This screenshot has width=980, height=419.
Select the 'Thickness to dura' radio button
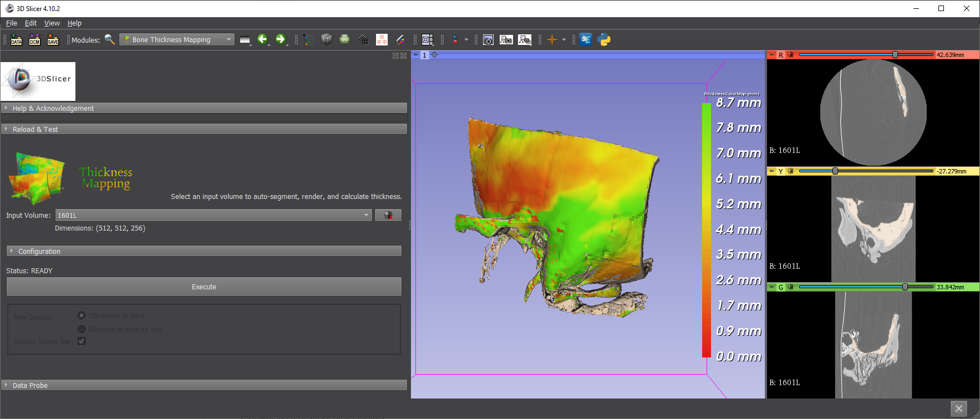pos(82,315)
